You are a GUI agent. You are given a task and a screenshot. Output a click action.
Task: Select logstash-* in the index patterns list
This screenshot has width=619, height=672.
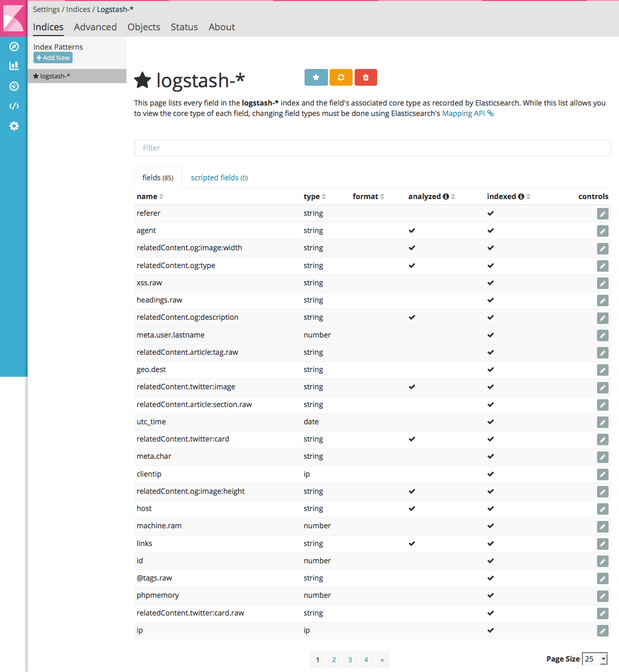[77, 76]
